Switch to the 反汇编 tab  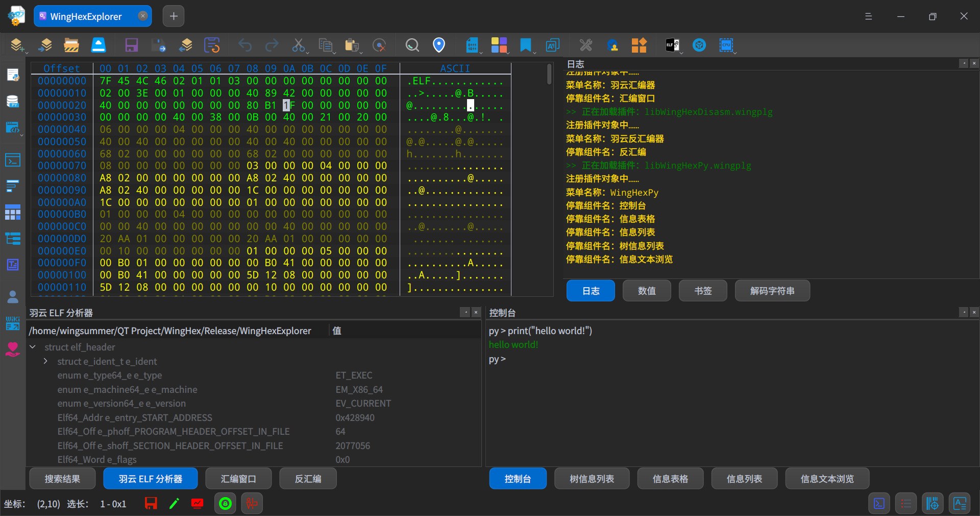click(308, 479)
